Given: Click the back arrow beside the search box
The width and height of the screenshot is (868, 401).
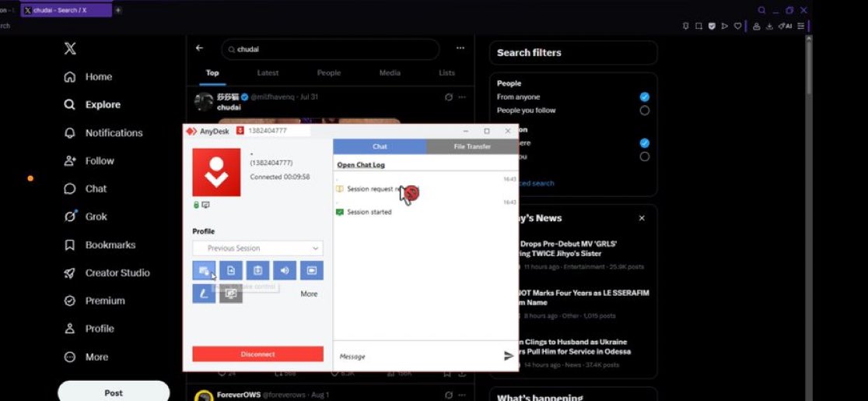Looking at the screenshot, I should tap(199, 48).
